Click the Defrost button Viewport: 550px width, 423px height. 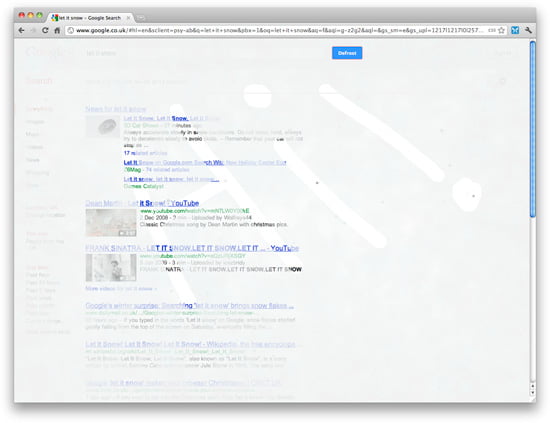347,53
